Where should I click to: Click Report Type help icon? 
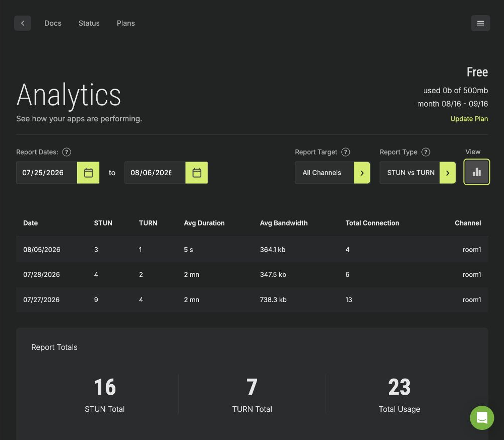426,152
